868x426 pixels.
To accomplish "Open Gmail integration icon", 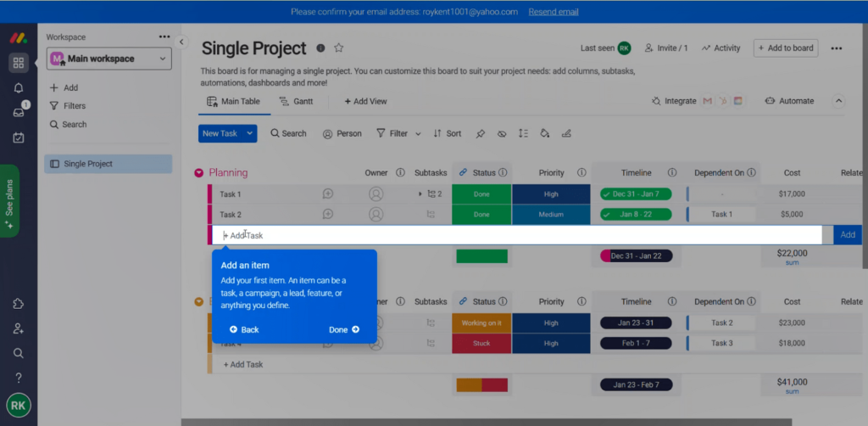I will pos(707,101).
